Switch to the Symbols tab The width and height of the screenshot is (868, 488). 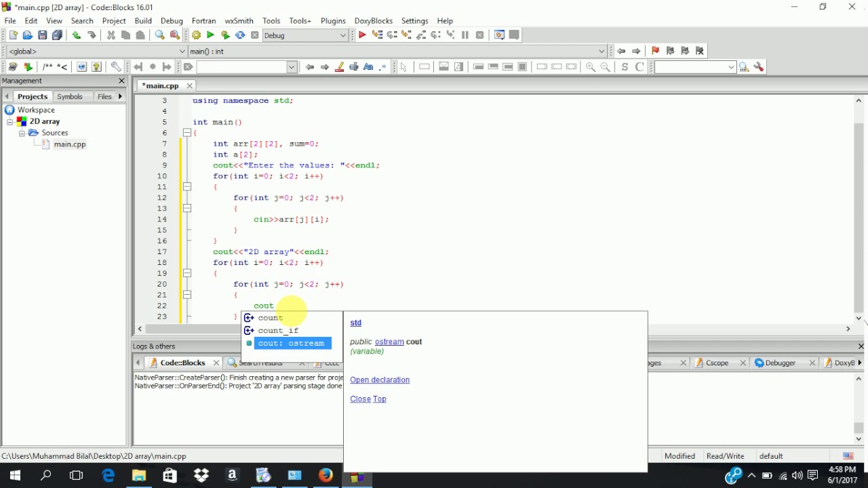[x=70, y=97]
